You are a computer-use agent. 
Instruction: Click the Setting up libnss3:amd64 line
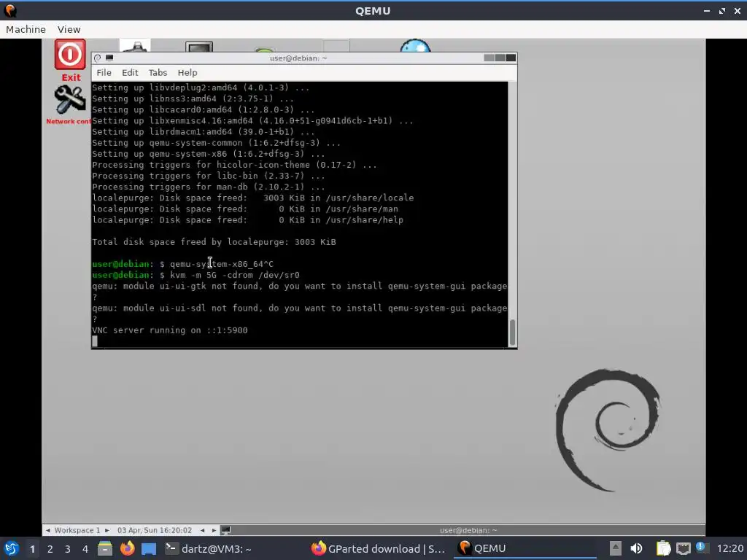(193, 98)
